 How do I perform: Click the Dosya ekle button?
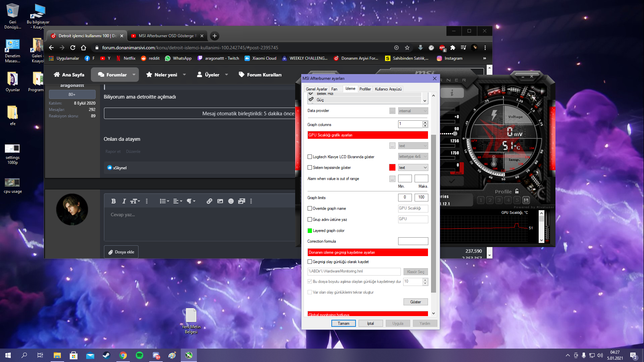[121, 252]
